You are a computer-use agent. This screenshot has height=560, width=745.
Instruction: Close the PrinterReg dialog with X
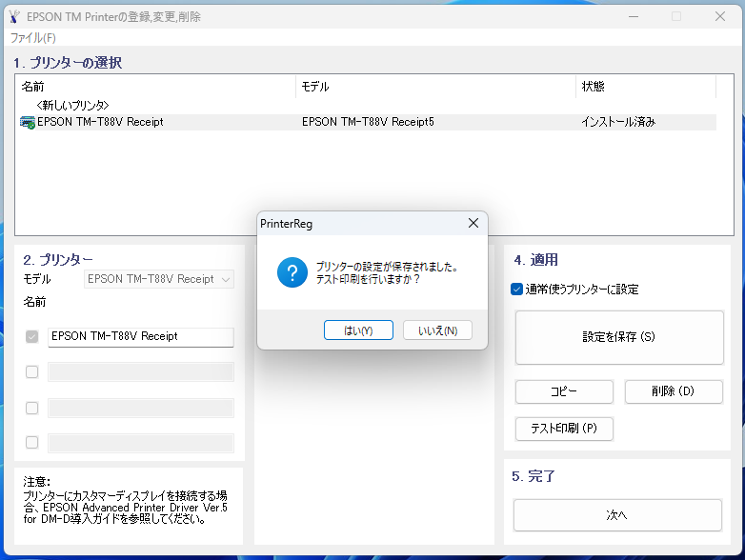click(x=473, y=223)
